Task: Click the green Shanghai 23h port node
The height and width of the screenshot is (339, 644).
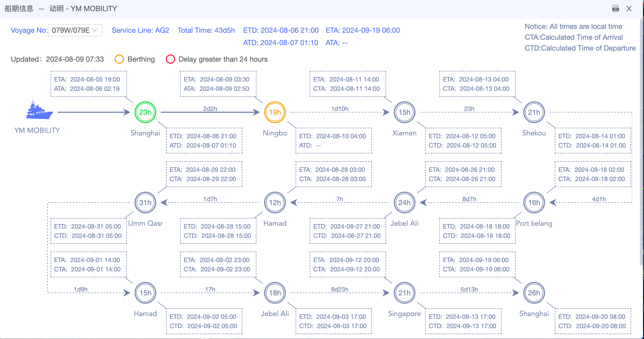Action: pos(145,112)
